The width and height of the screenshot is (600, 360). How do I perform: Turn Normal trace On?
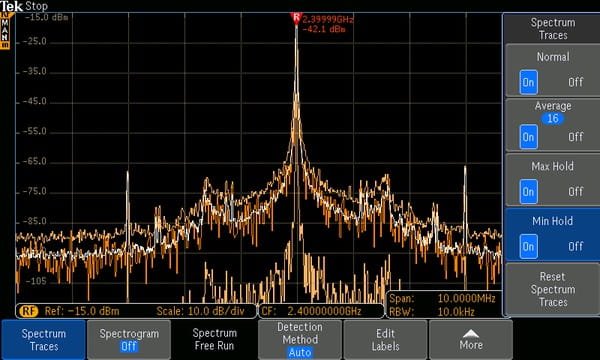[x=528, y=82]
